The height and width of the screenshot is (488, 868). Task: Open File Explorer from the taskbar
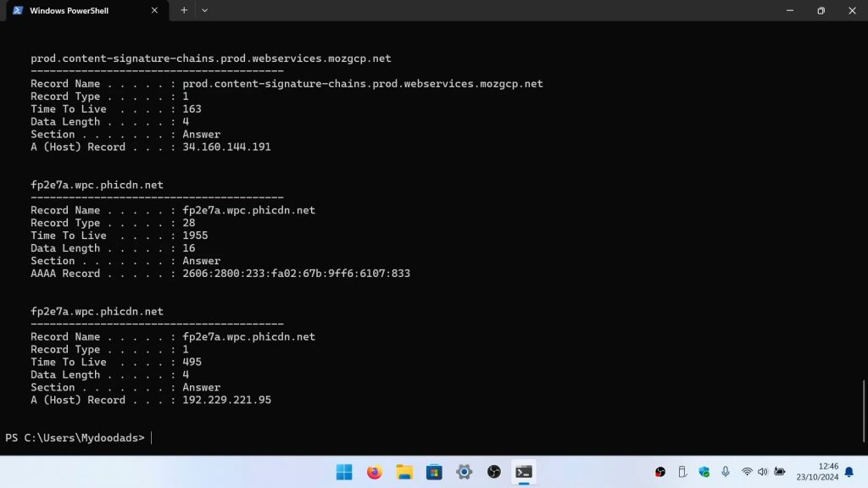[404, 472]
